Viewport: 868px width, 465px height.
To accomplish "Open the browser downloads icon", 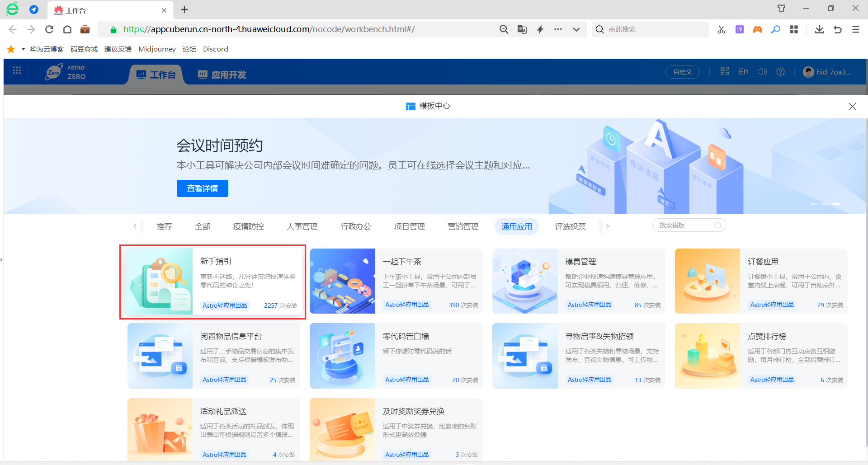I will 819,29.
